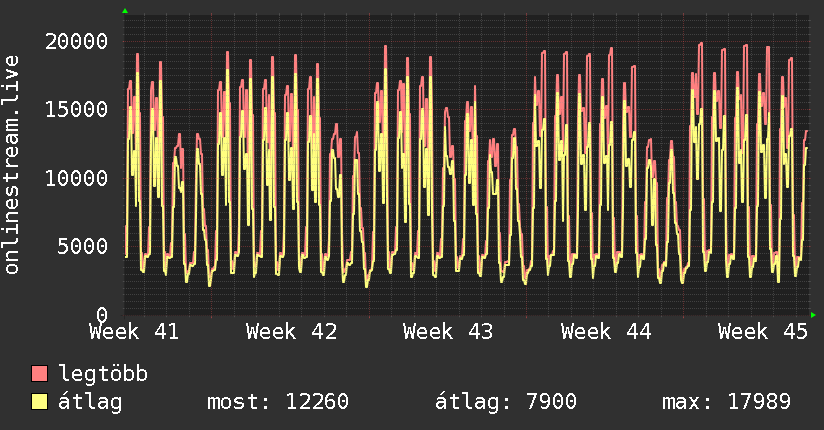824x430 pixels.
Task: Click the Week 42 axis label
Action: coord(292,332)
